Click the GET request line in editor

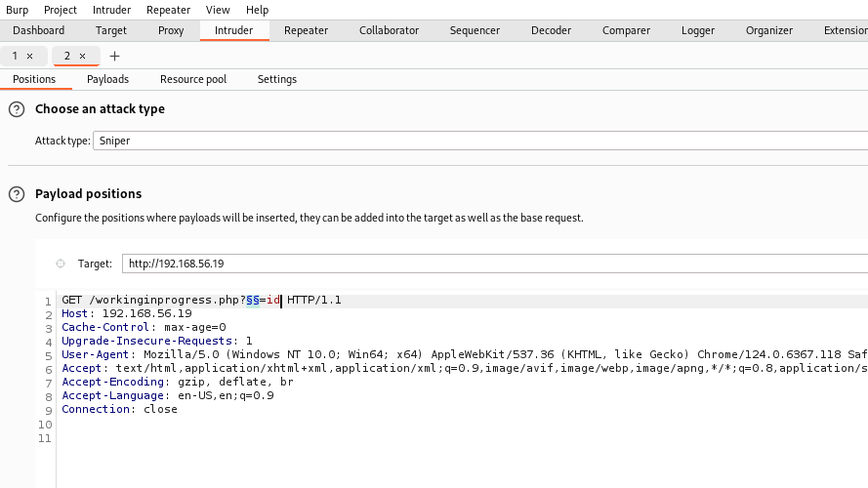[x=201, y=300]
